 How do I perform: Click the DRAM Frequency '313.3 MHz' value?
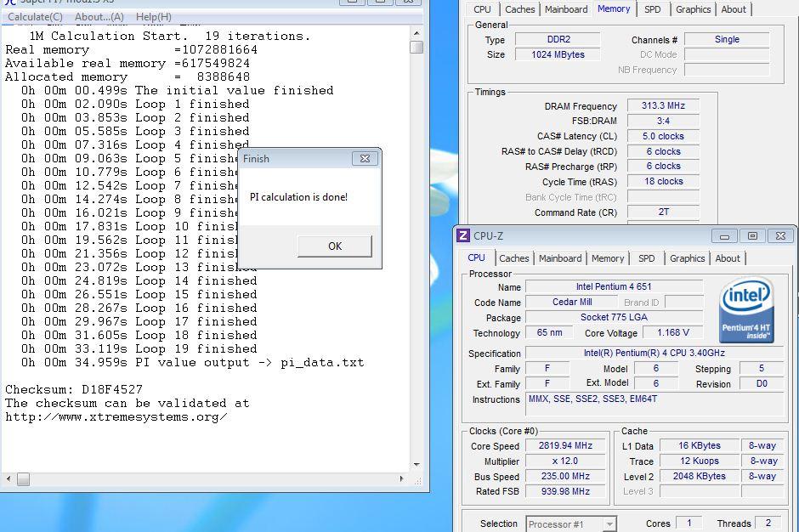click(x=663, y=106)
